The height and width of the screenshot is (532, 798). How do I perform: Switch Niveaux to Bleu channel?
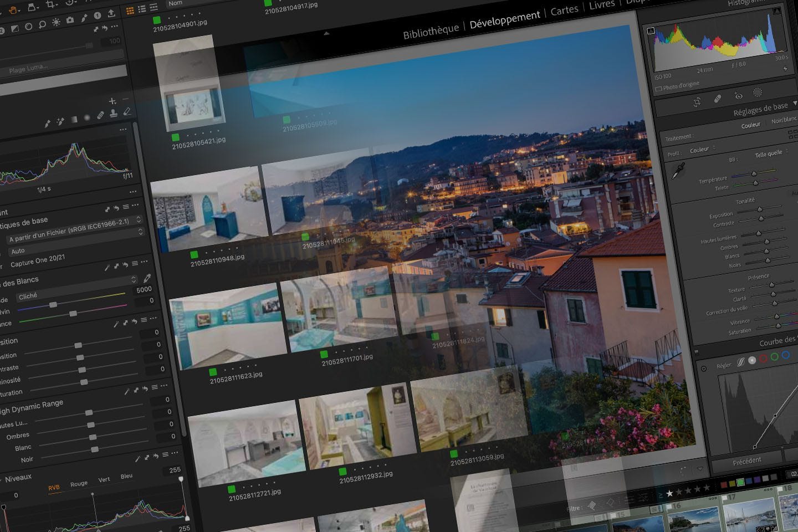[x=126, y=476]
